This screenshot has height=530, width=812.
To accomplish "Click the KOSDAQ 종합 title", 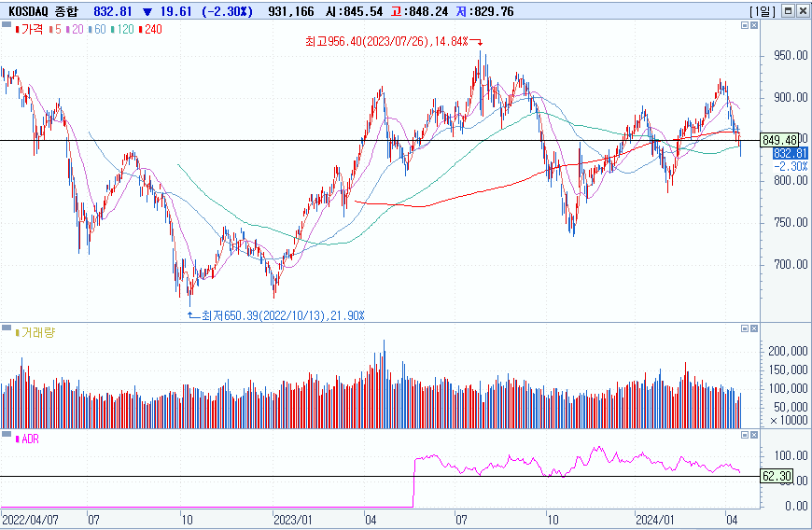I will (43, 11).
